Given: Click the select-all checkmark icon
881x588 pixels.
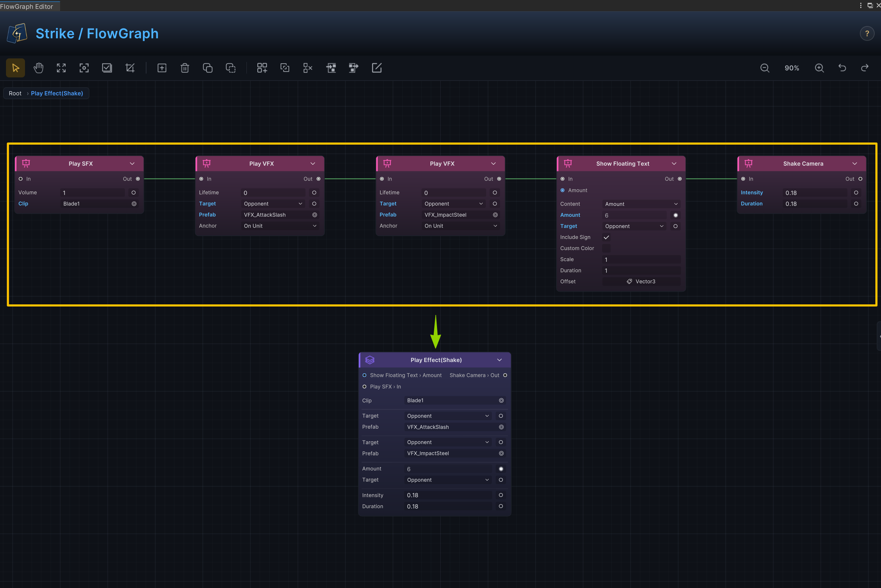Looking at the screenshot, I should [107, 68].
